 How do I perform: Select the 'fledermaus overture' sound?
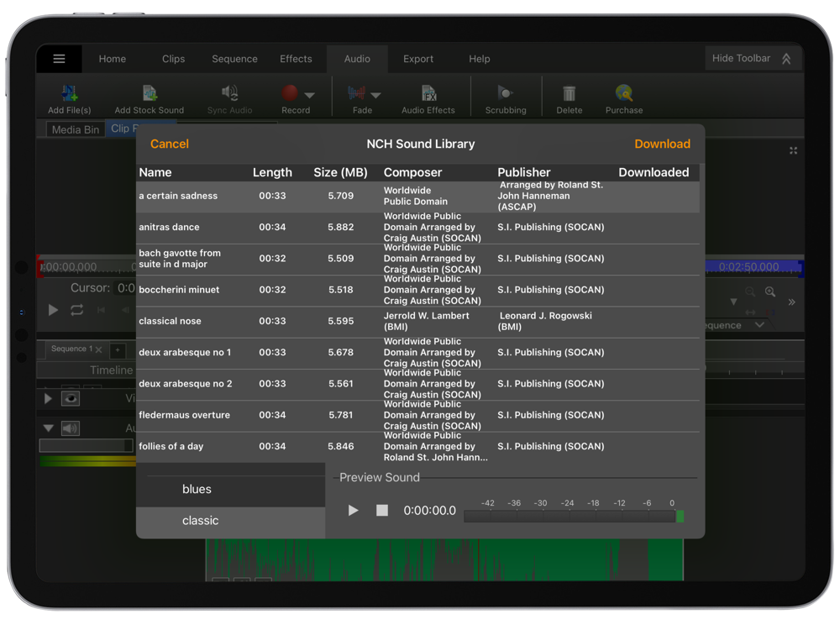pos(417,415)
